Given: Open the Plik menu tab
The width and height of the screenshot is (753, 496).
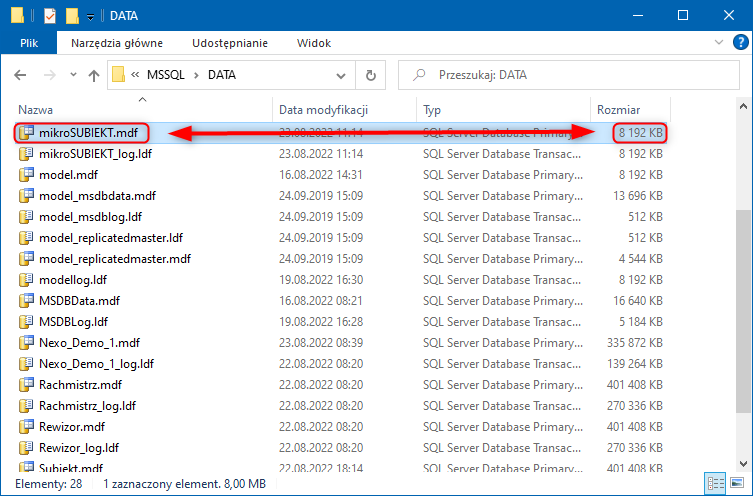Looking at the screenshot, I should coord(29,43).
